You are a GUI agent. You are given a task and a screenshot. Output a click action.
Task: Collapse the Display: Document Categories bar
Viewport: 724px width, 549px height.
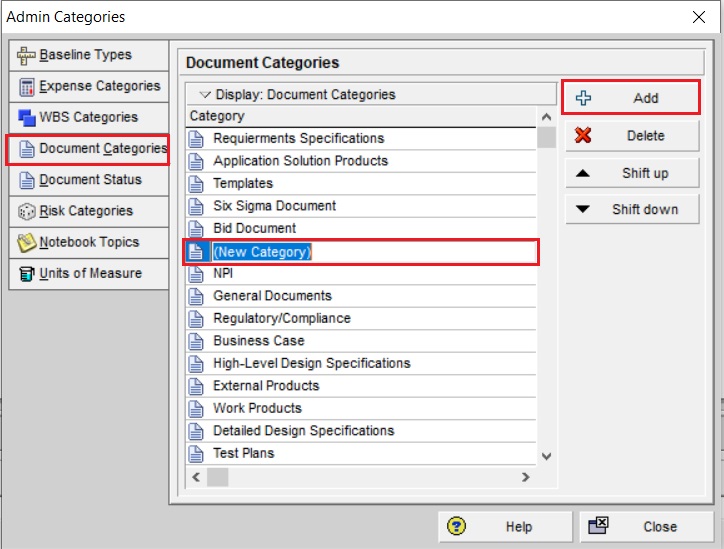(x=205, y=95)
